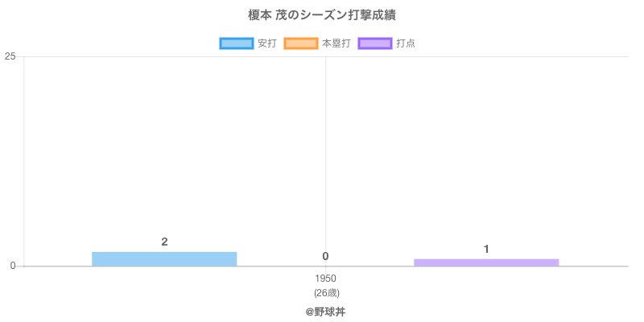Toggle the 安打 series via legend text
Screen dimensions: 644x322
click(x=266, y=43)
